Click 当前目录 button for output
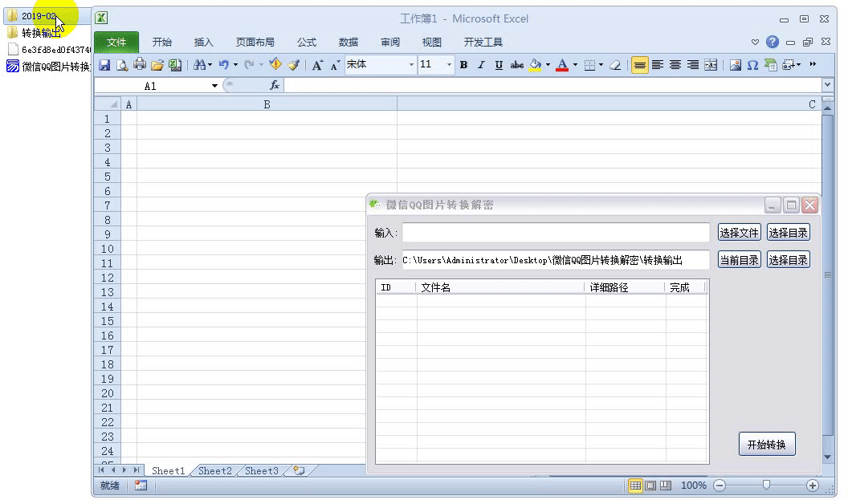This screenshot has height=504, width=848. point(740,260)
